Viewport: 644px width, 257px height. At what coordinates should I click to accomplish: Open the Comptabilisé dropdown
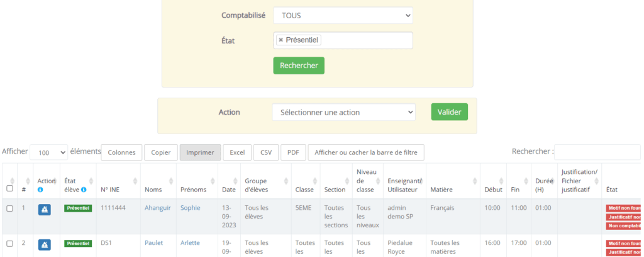[x=343, y=15]
